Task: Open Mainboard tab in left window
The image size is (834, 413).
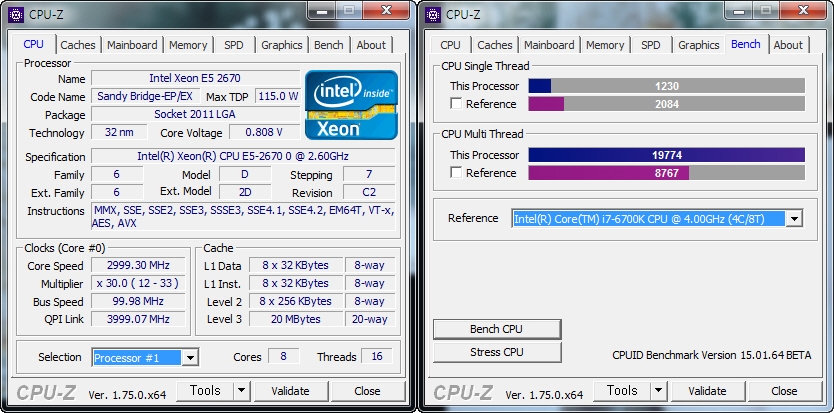Action: pos(132,45)
